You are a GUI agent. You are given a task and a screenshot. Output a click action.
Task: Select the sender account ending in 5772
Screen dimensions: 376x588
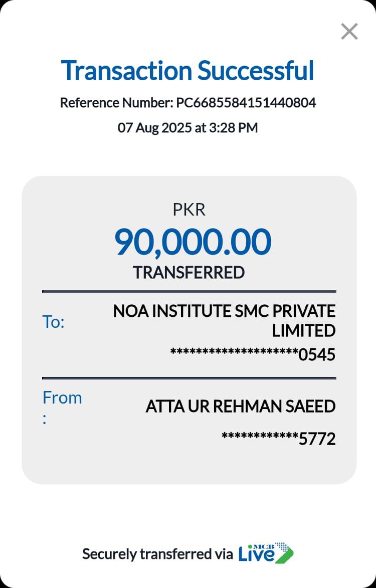click(x=278, y=439)
